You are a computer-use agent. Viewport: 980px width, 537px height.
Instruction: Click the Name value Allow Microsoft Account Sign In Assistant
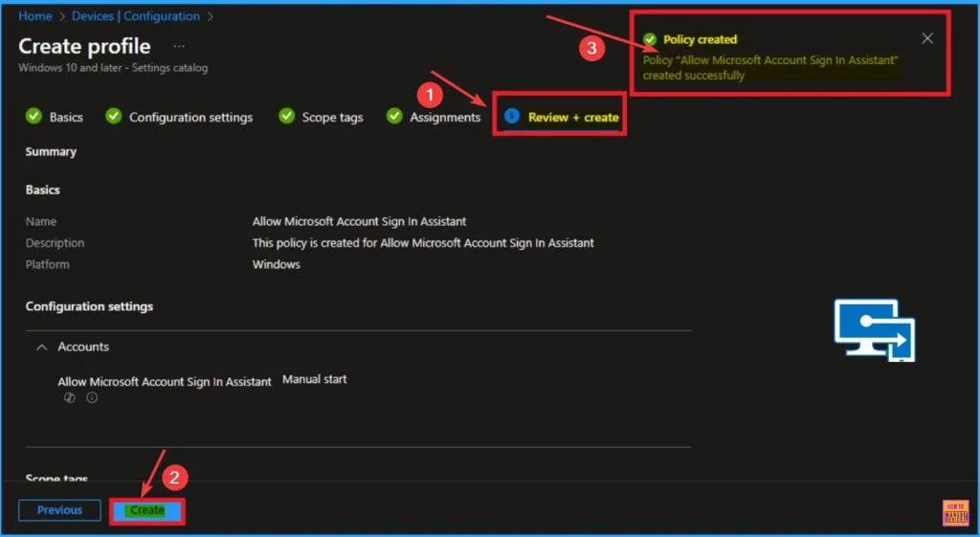[x=360, y=221]
